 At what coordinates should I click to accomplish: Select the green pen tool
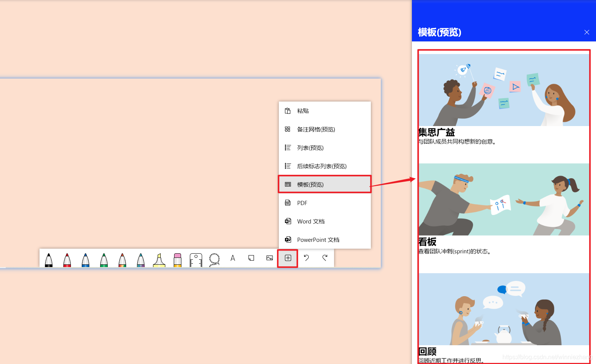(104, 259)
